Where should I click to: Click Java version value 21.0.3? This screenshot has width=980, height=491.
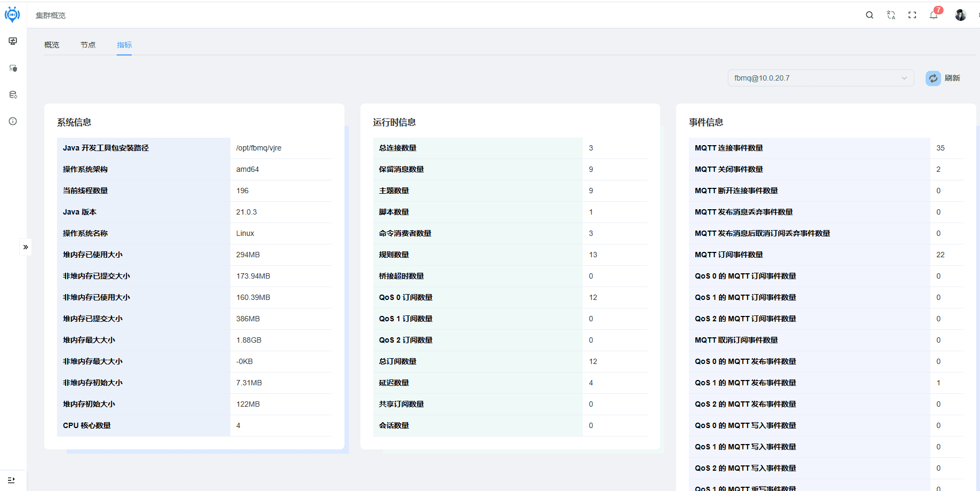(x=246, y=212)
